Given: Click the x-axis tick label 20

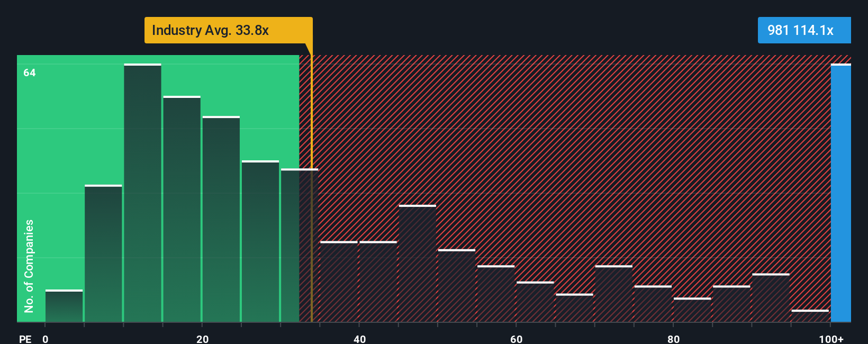Looking at the screenshot, I should point(202,339).
